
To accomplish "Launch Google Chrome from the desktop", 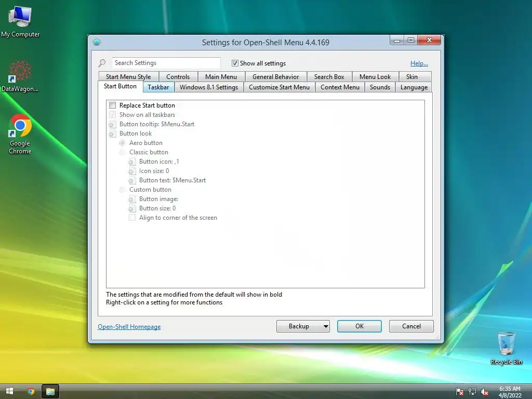I will pyautogui.click(x=20, y=134).
